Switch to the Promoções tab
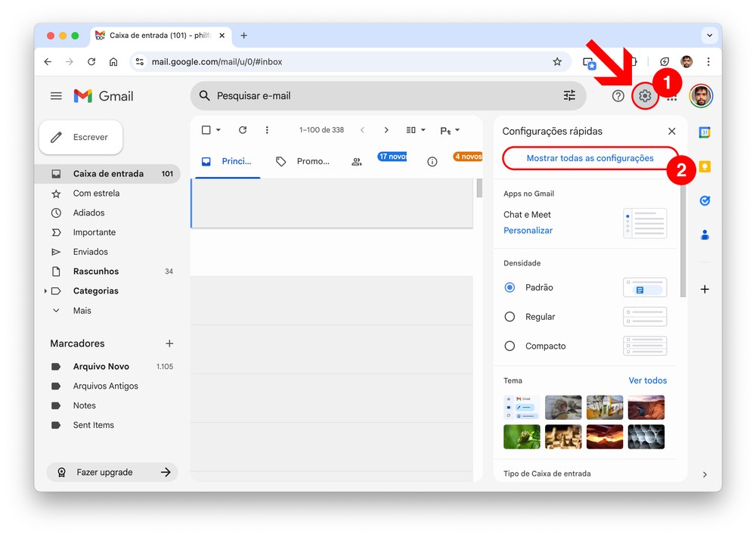 302,161
